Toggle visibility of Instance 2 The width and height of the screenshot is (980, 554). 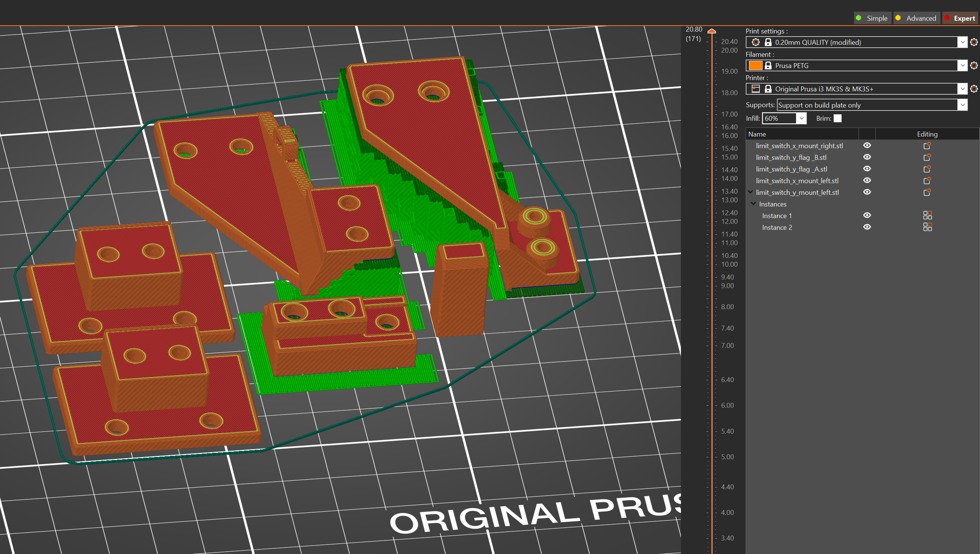pyautogui.click(x=867, y=227)
